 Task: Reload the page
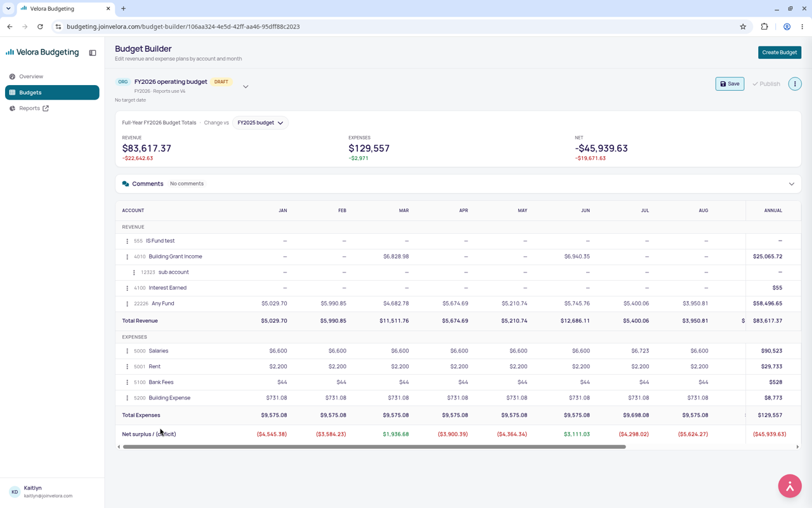[x=40, y=27]
